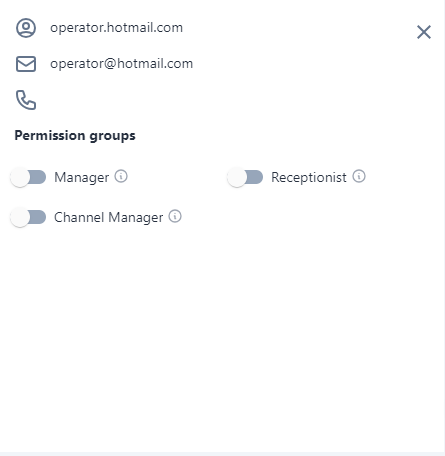
Task: Click the Permission groups heading
Action: click(x=75, y=136)
